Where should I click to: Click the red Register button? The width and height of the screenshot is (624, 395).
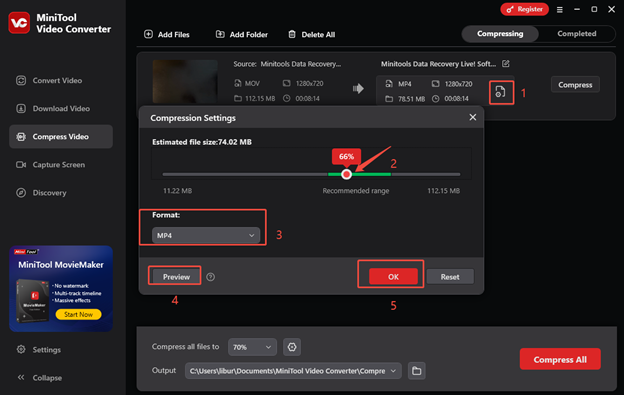coord(525,9)
